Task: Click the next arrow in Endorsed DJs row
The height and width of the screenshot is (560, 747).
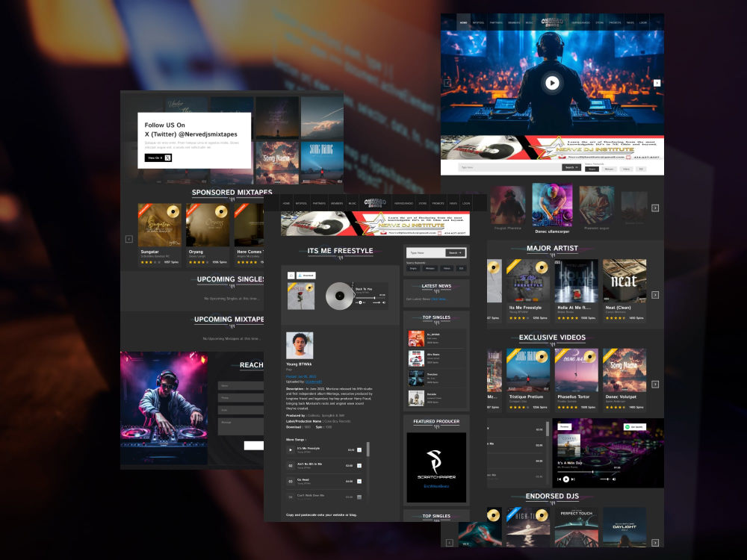Action: tap(655, 543)
